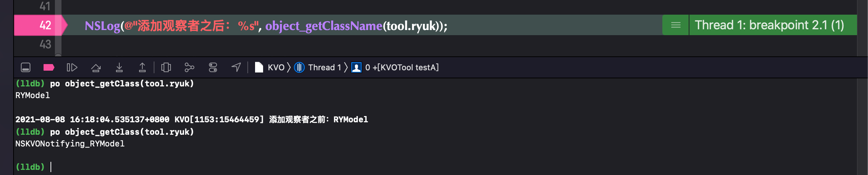The height and width of the screenshot is (175, 868).
Task: Open Environment Overrides
Action: click(x=213, y=67)
